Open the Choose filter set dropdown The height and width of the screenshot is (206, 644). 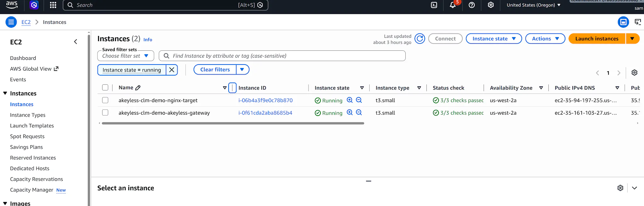126,56
